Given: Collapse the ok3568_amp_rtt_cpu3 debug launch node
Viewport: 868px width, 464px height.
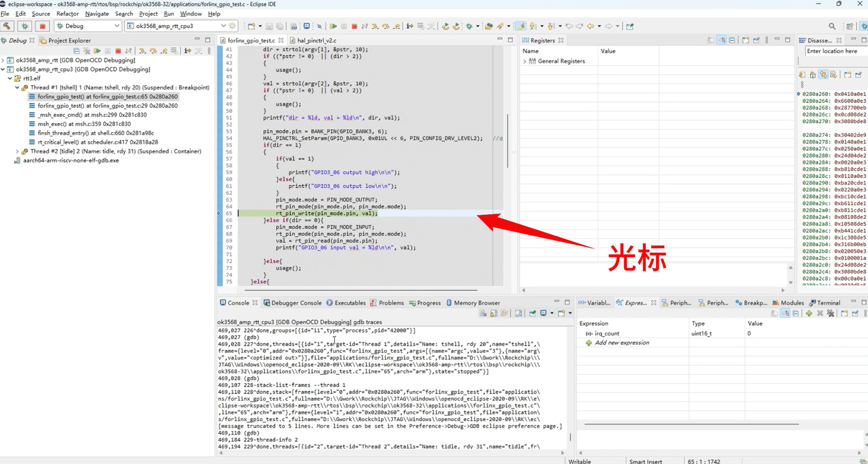Looking at the screenshot, I should (4, 69).
